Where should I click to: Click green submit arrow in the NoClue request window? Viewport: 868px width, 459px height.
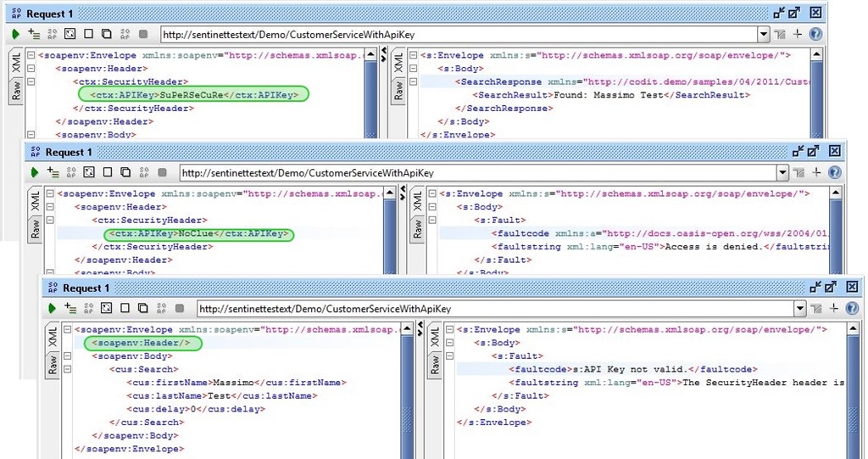[35, 172]
